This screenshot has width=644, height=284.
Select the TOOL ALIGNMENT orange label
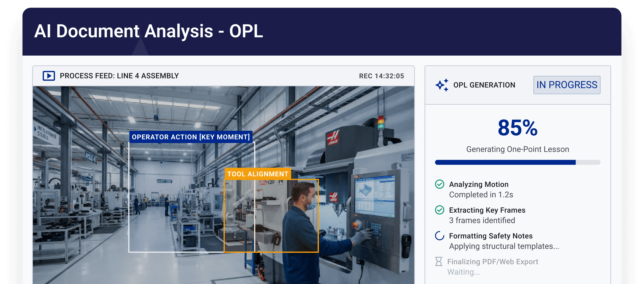tap(258, 174)
